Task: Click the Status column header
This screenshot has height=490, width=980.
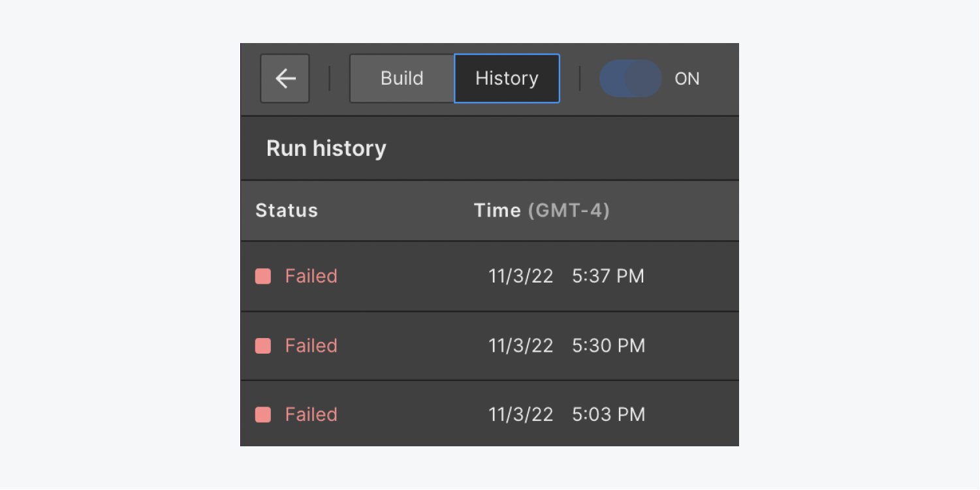Action: pos(287,210)
